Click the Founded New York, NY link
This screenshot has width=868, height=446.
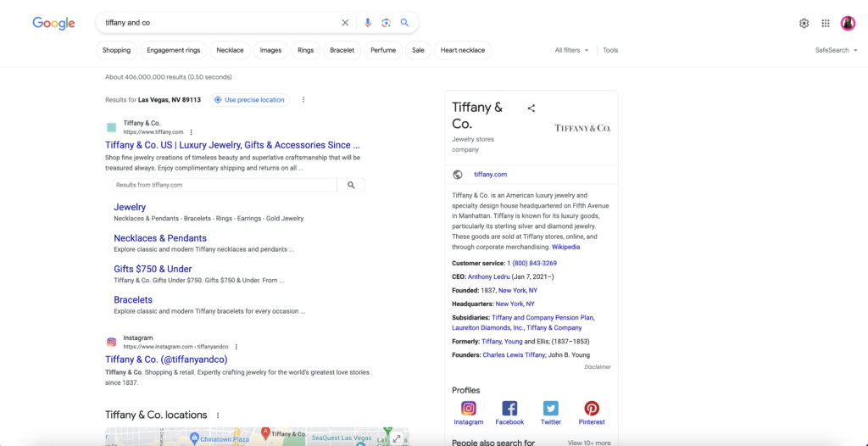coord(518,290)
